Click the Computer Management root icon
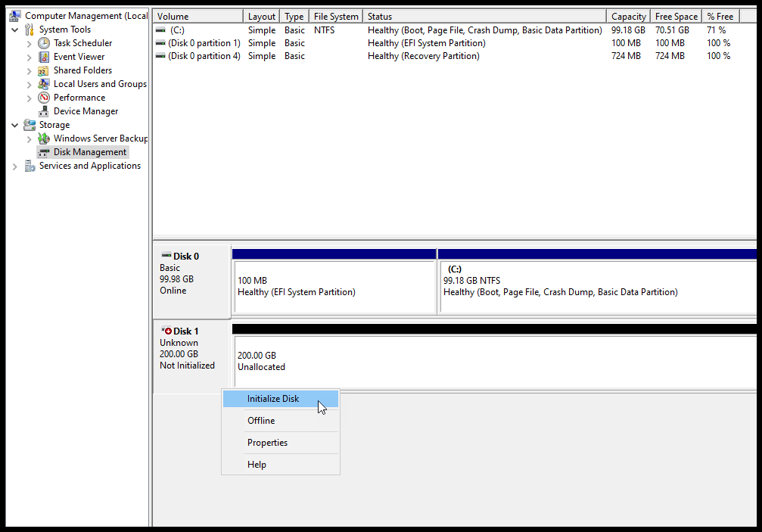762x532 pixels. click(x=15, y=16)
